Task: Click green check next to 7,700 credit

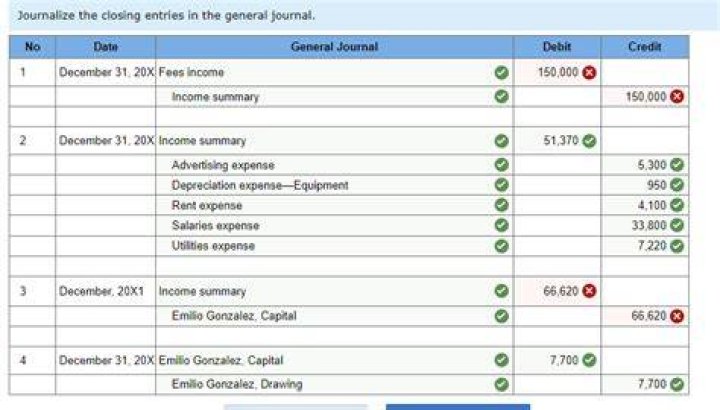Action: click(677, 384)
